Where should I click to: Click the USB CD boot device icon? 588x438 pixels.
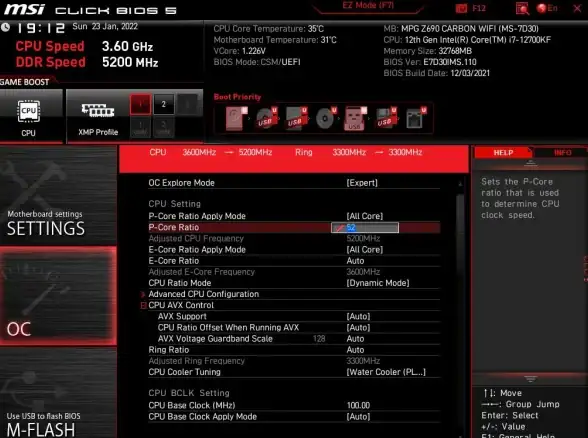pos(266,118)
